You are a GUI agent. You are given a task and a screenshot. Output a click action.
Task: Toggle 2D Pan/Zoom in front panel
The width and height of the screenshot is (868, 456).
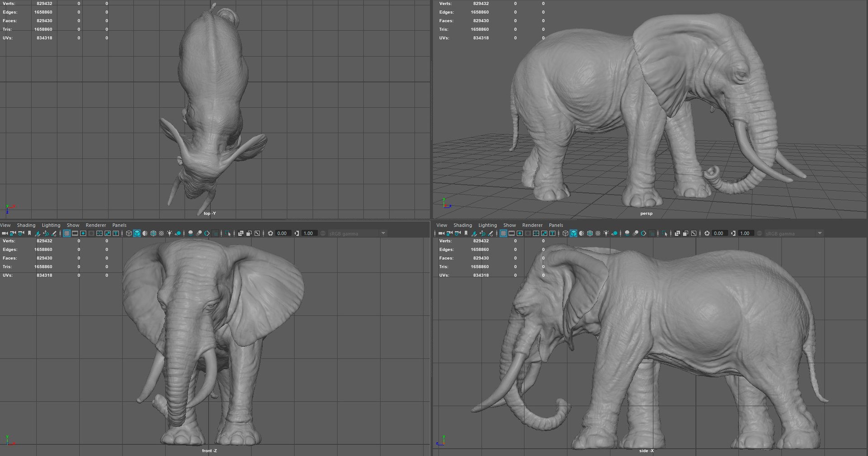pos(46,233)
